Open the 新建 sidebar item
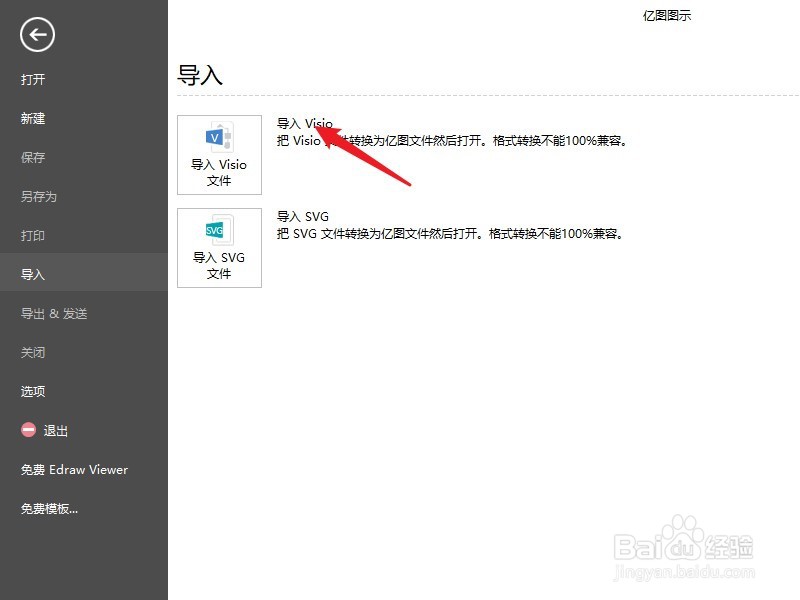The image size is (800, 600). [33, 118]
